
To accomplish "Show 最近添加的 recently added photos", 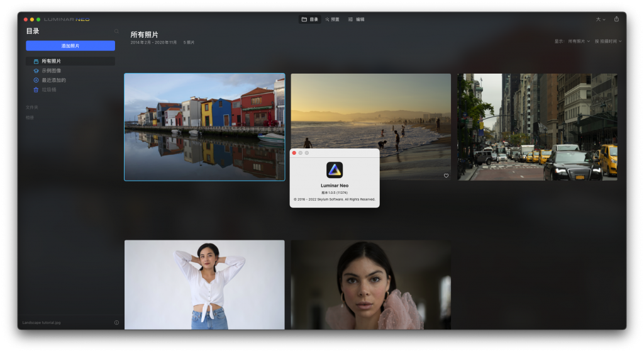I will 53,80.
